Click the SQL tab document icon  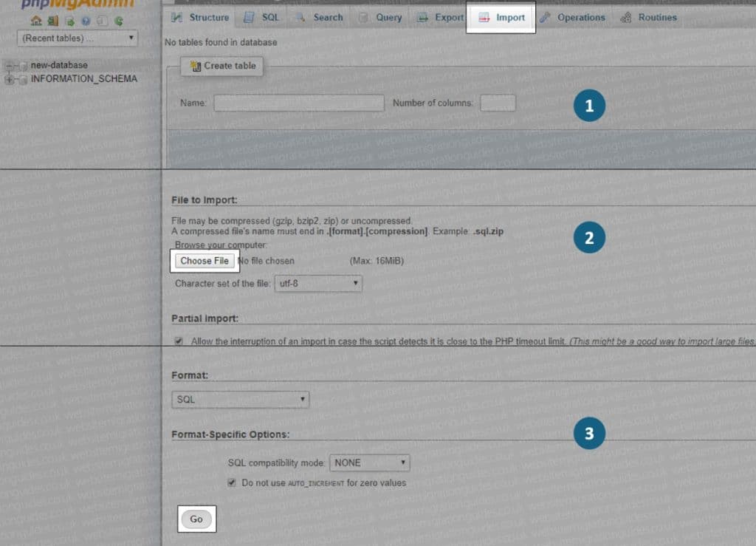249,18
